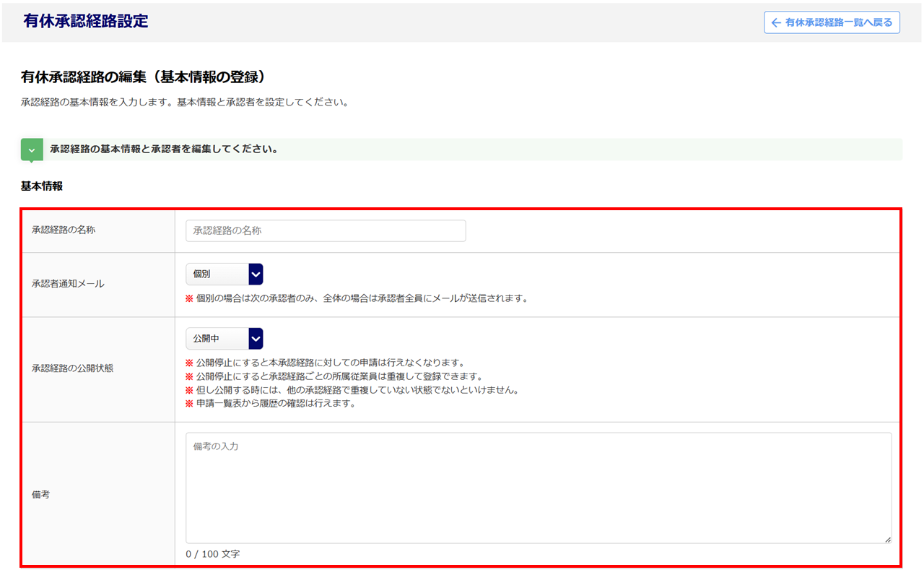Click the resize handle of 備考 textarea
Screen dimensions: 924x575
(887, 539)
